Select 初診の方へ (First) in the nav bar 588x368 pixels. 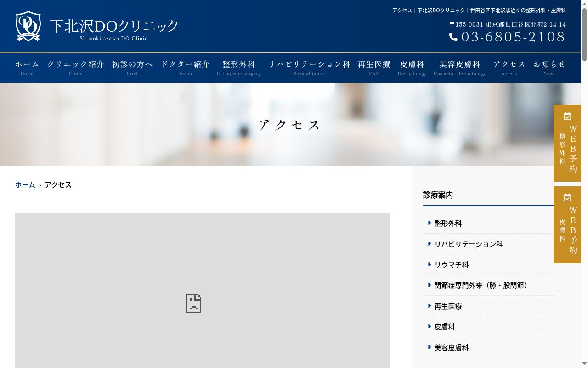pos(132,68)
